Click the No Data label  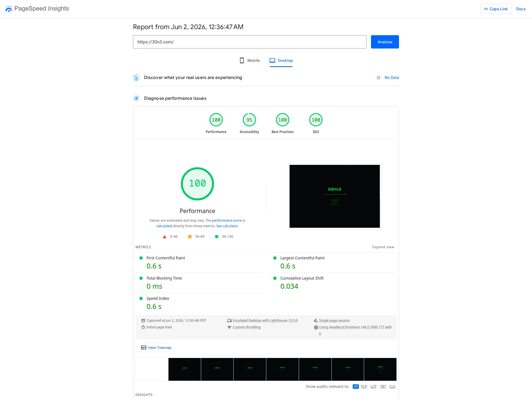(392, 78)
